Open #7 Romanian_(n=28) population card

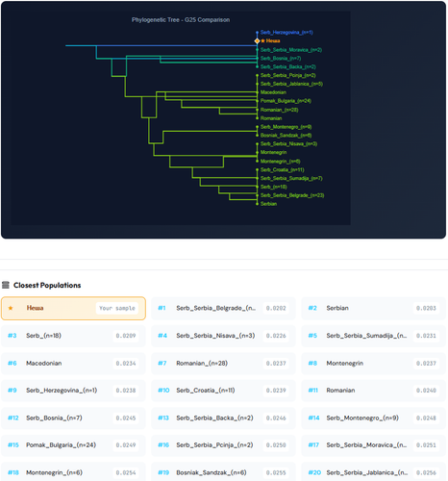point(223,364)
